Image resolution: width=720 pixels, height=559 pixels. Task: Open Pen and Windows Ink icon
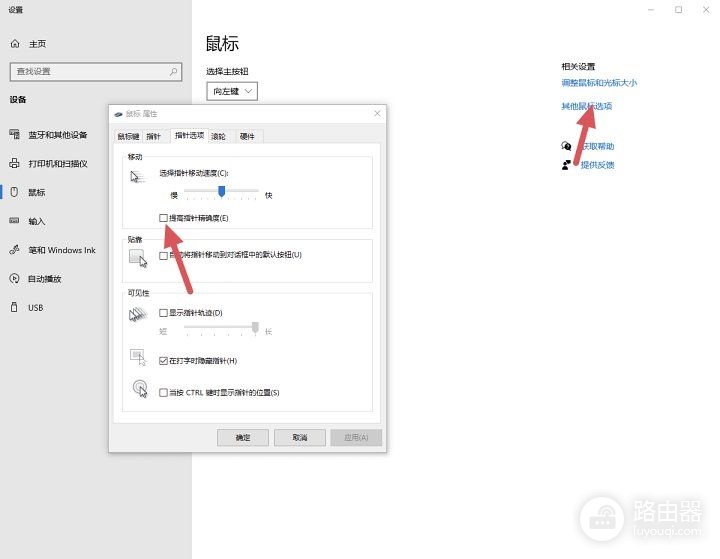pos(15,249)
